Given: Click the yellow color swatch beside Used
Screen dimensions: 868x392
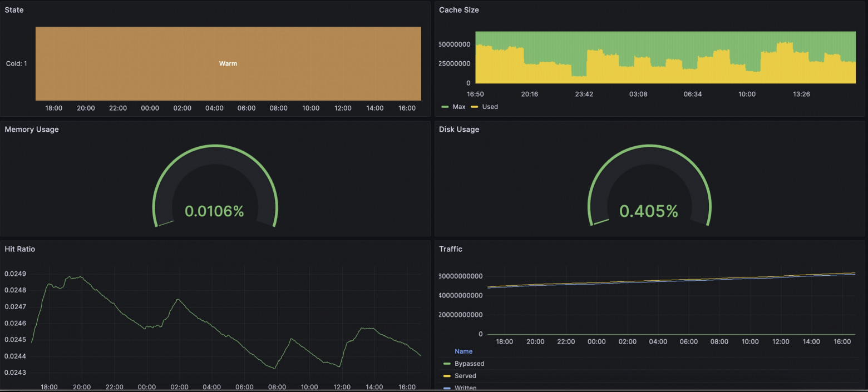Looking at the screenshot, I should [475, 107].
